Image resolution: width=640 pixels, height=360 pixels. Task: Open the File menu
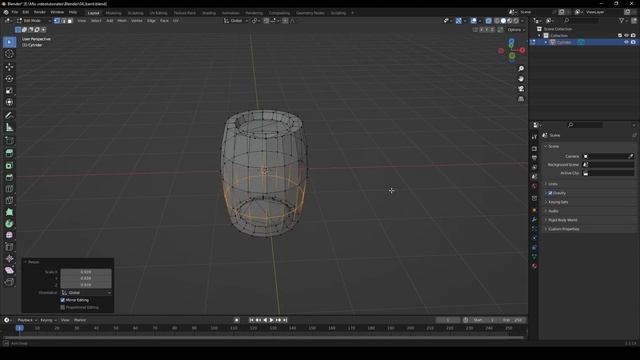15,12
